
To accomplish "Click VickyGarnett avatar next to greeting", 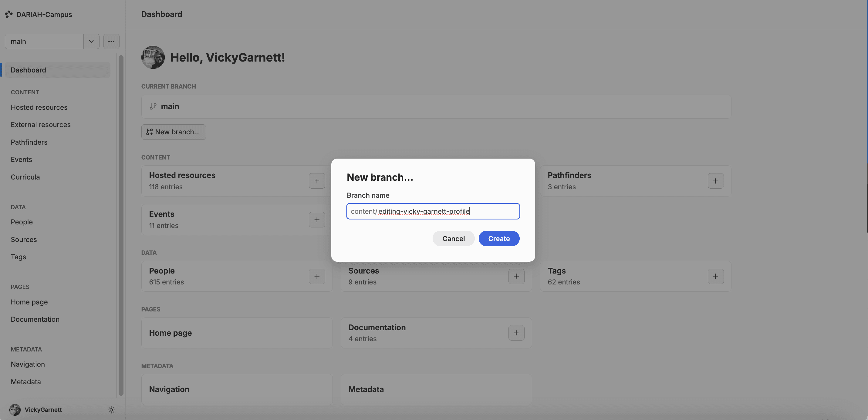I will pyautogui.click(x=153, y=57).
